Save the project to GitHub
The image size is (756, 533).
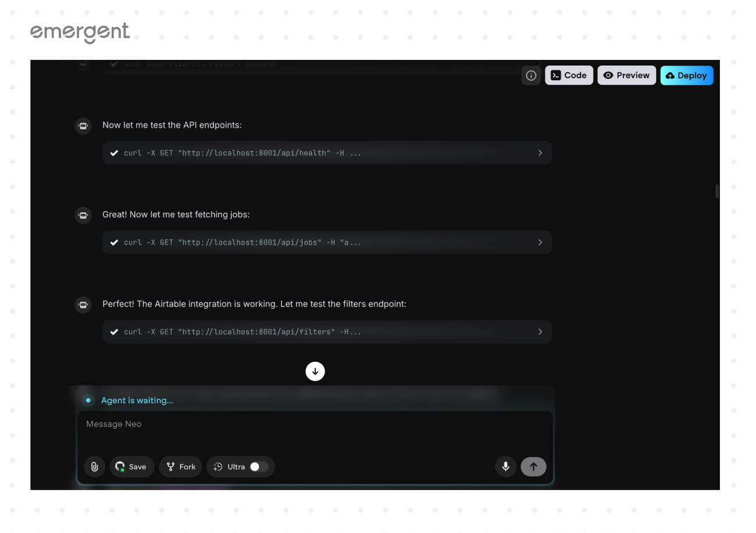[131, 467]
